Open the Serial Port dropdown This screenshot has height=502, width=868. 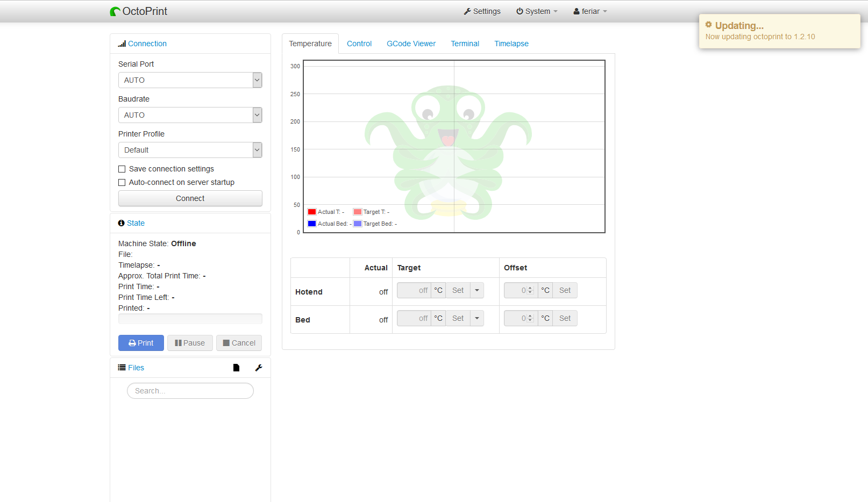[190, 80]
